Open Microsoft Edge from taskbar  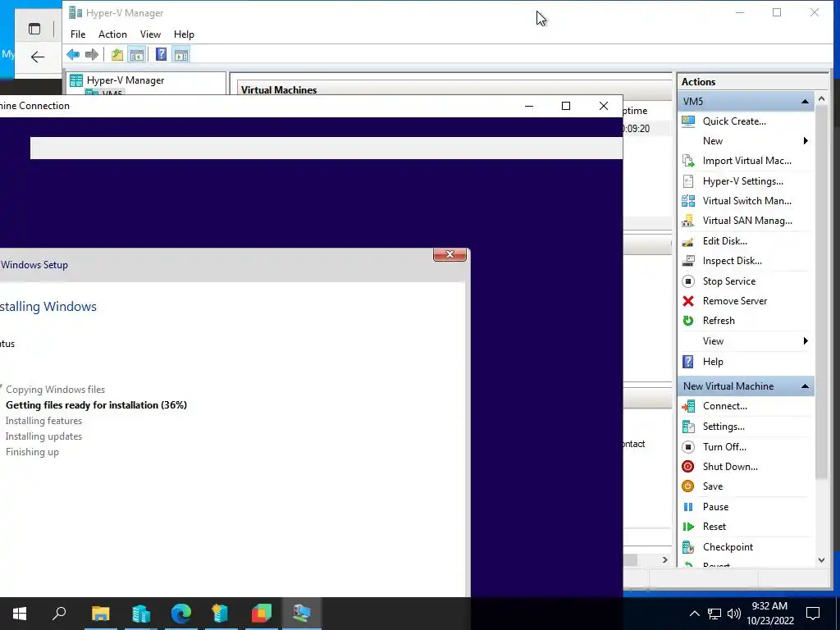(181, 614)
